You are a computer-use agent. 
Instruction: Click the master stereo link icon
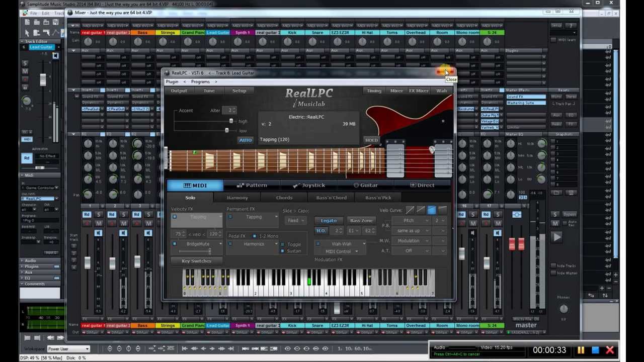point(517,215)
